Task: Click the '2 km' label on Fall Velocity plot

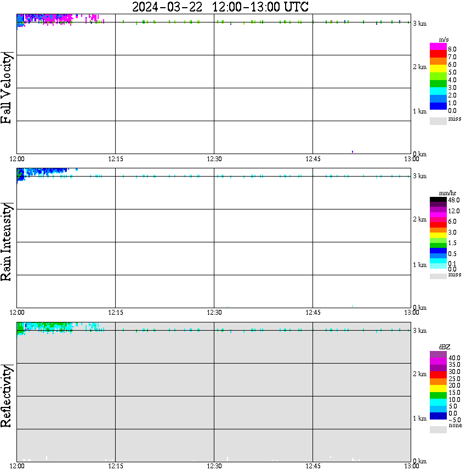Action: 419,67
